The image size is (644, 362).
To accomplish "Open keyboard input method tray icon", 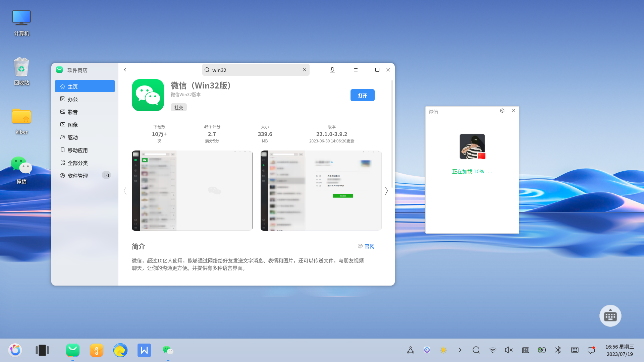I will (526, 350).
